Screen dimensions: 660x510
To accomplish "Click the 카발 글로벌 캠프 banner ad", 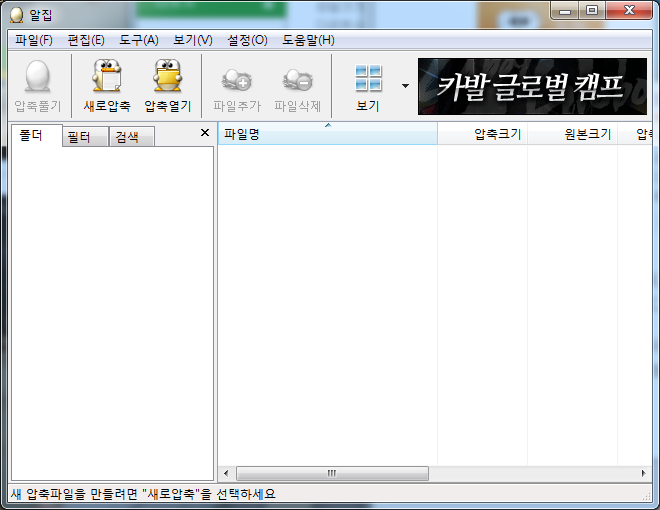I will [532, 86].
